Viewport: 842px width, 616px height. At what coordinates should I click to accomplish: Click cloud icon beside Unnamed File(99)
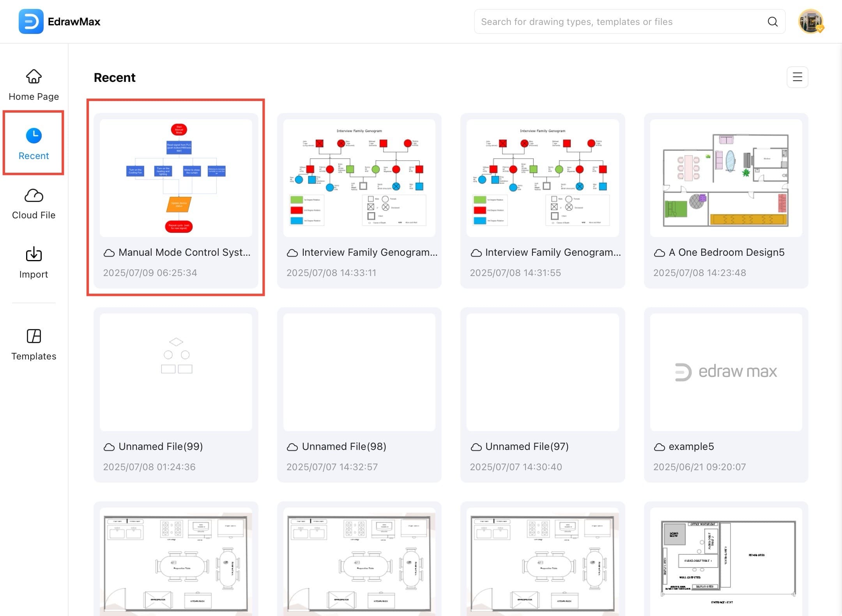click(109, 447)
